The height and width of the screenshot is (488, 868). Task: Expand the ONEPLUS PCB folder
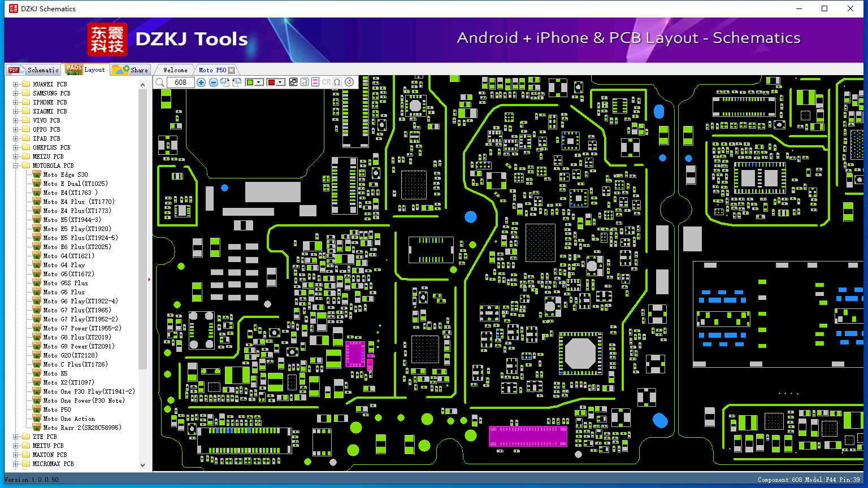pyautogui.click(x=16, y=147)
